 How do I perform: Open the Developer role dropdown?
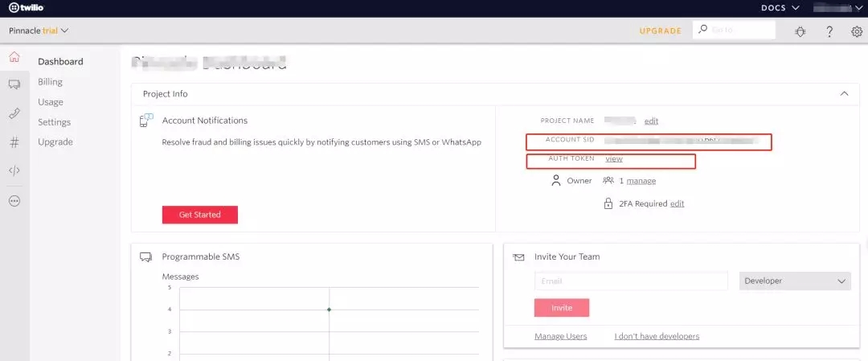[x=795, y=281]
